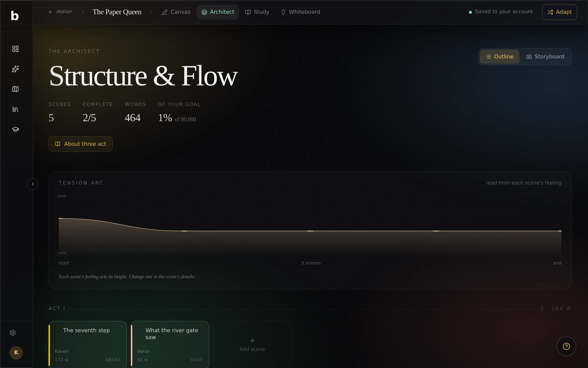Screen dimensions: 588x368
Task: Click the middle tension arc scene marker
Action: [x=310, y=231]
